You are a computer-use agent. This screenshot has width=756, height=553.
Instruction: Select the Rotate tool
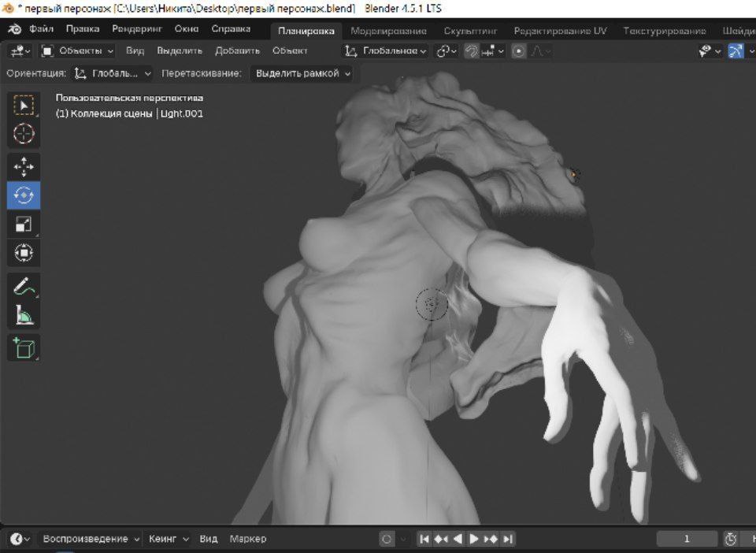pyautogui.click(x=24, y=195)
